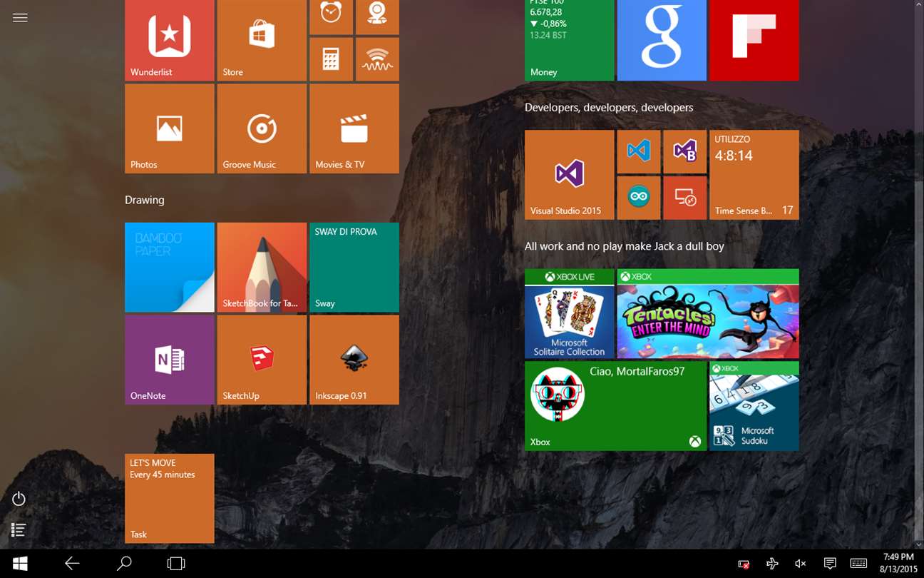Screen dimensions: 924x578
Task: Launch the Bamboo Paper tile
Action: 170,268
